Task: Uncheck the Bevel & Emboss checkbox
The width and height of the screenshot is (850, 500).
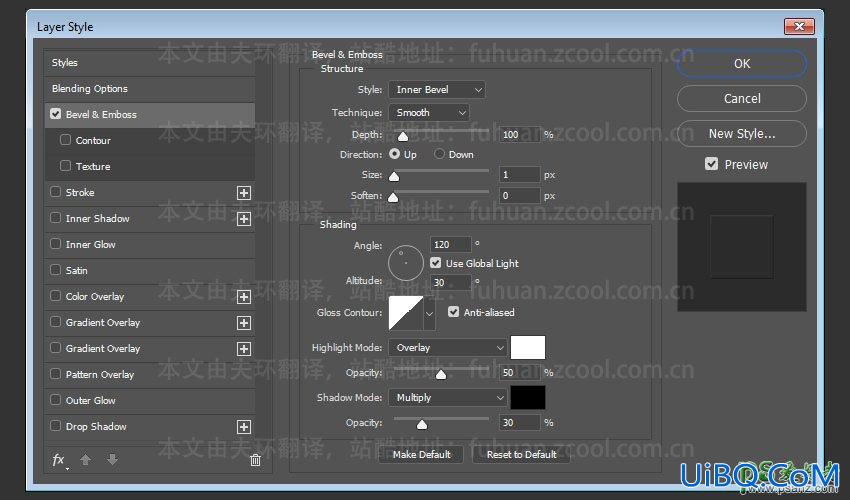Action: (x=55, y=114)
